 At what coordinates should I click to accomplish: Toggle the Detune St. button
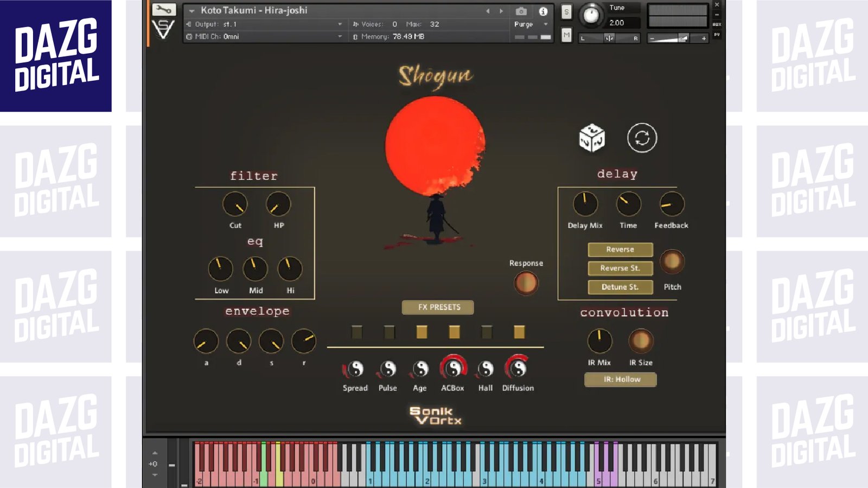[x=620, y=287]
